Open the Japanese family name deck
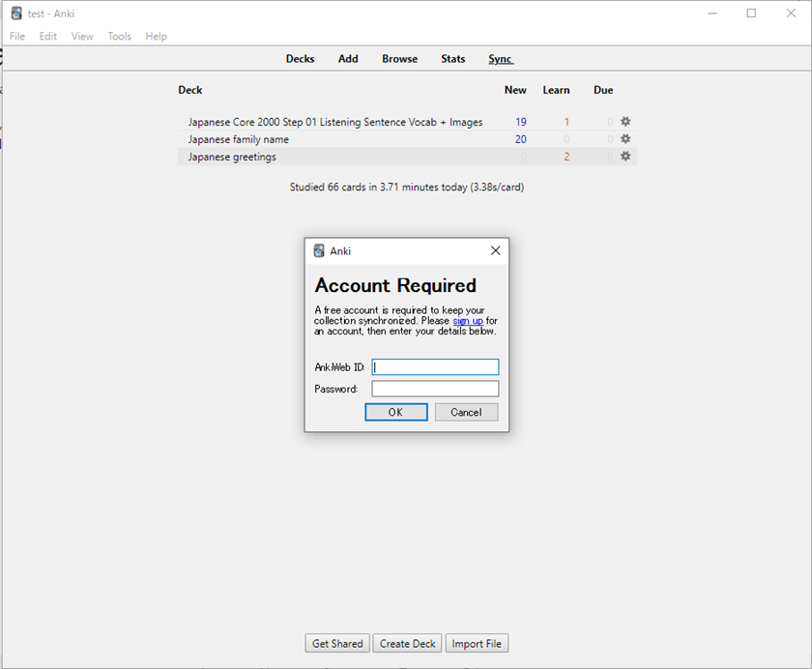 239,139
